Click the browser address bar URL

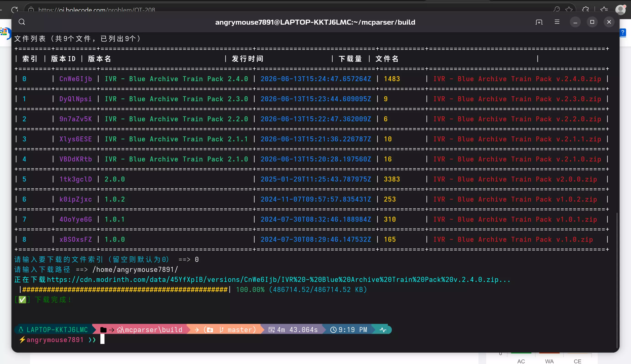coord(97,10)
